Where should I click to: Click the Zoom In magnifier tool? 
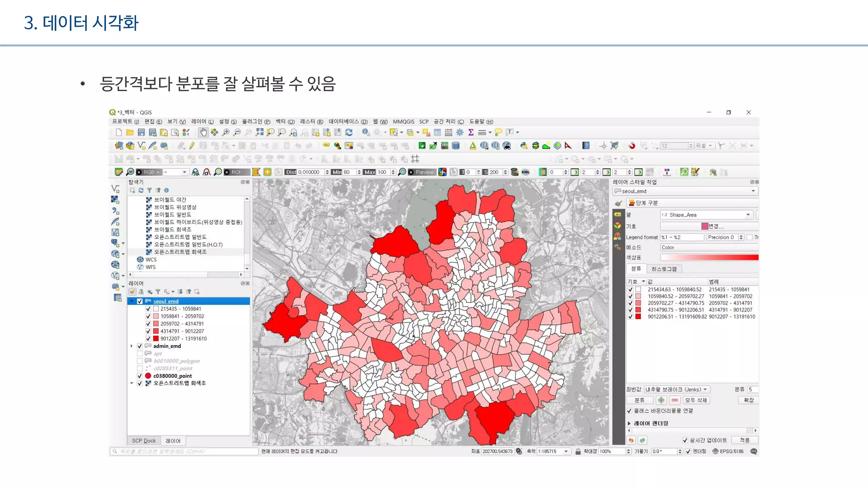tap(226, 133)
